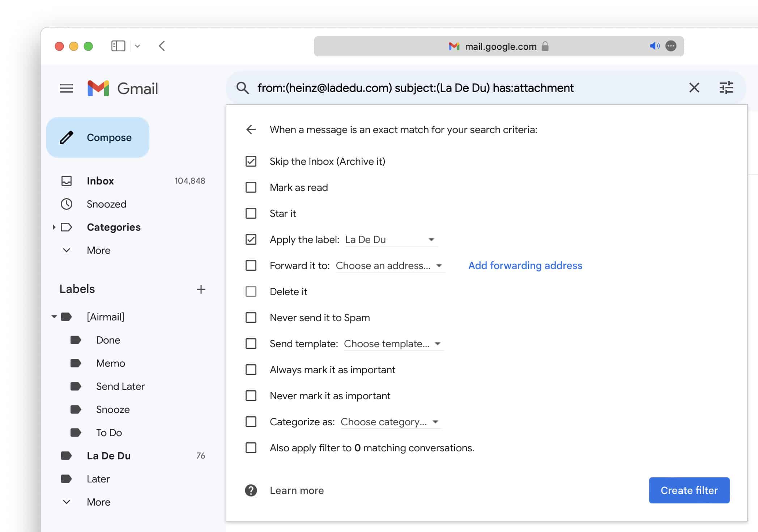This screenshot has width=758, height=532.
Task: Check the Star it option
Action: 251,213
